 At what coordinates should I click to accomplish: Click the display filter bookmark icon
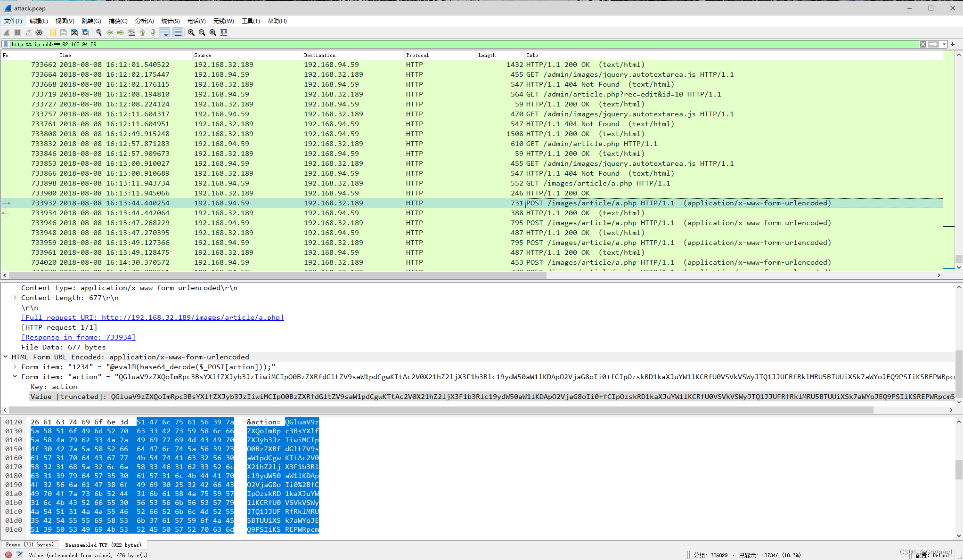point(6,44)
